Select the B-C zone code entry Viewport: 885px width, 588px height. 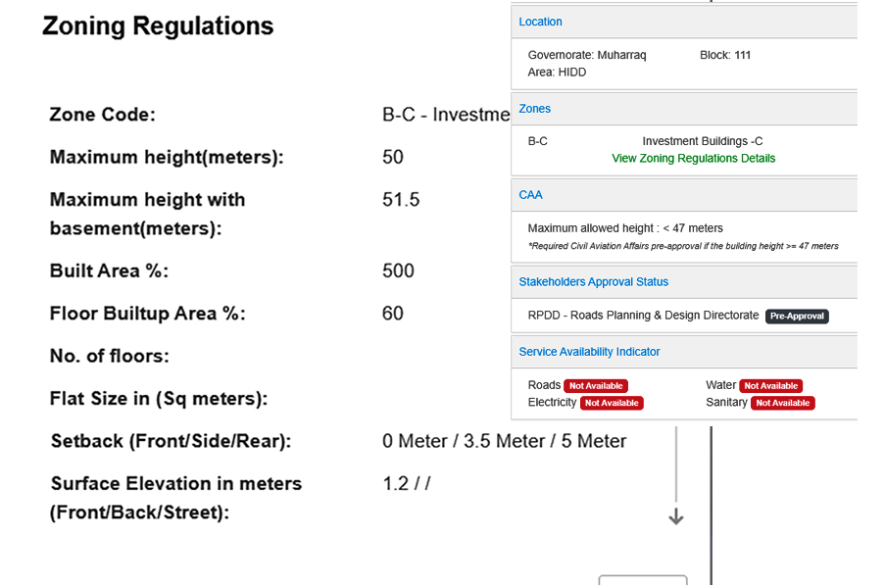pyautogui.click(x=537, y=141)
